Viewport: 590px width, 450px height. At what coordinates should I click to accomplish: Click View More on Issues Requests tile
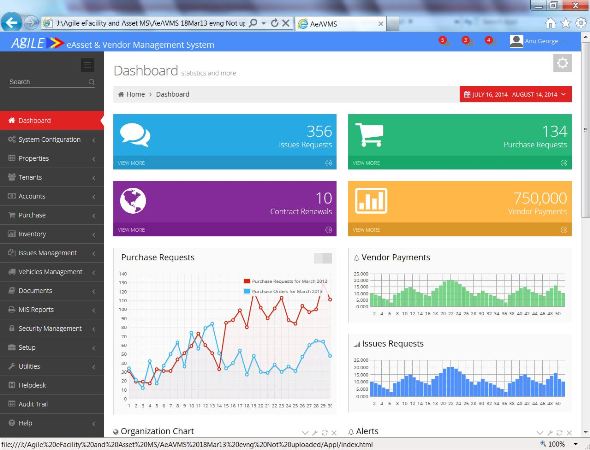pyautogui.click(x=131, y=163)
